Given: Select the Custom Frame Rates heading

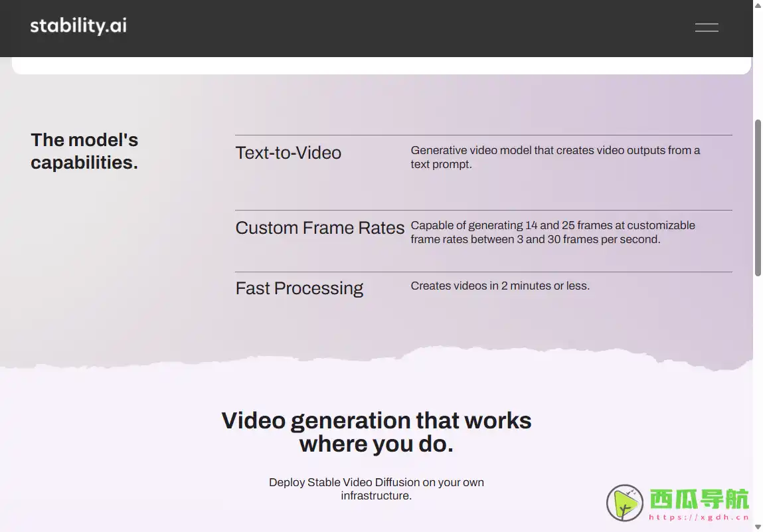Looking at the screenshot, I should 319,228.
